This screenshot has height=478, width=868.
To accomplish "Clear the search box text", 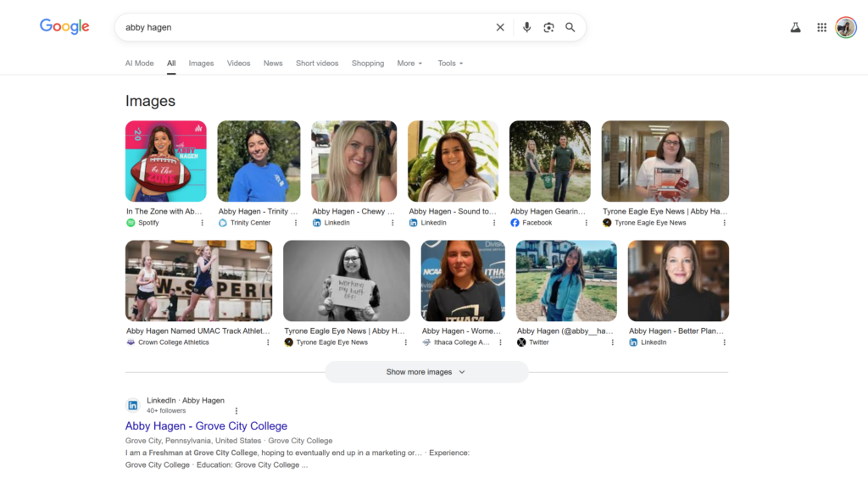I will (x=500, y=27).
